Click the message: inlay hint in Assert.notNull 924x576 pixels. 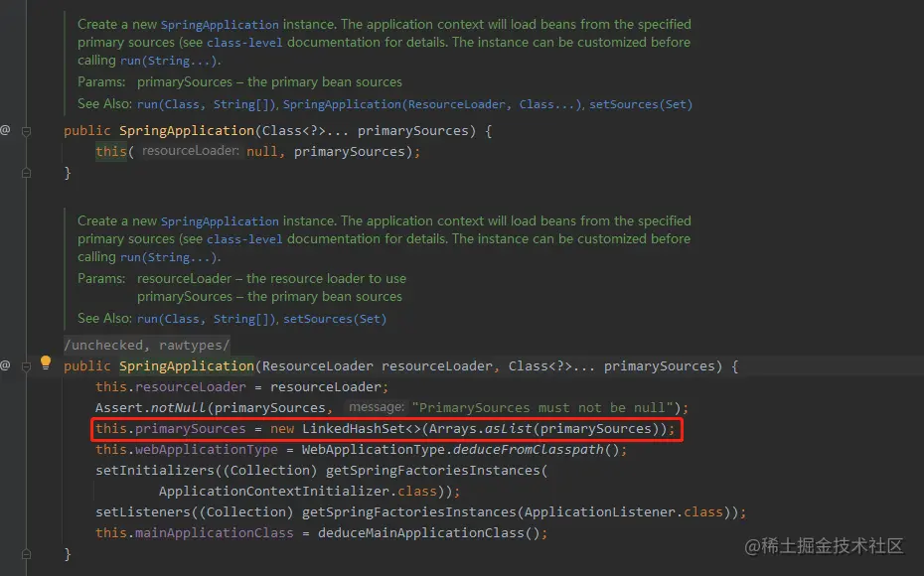pos(376,407)
